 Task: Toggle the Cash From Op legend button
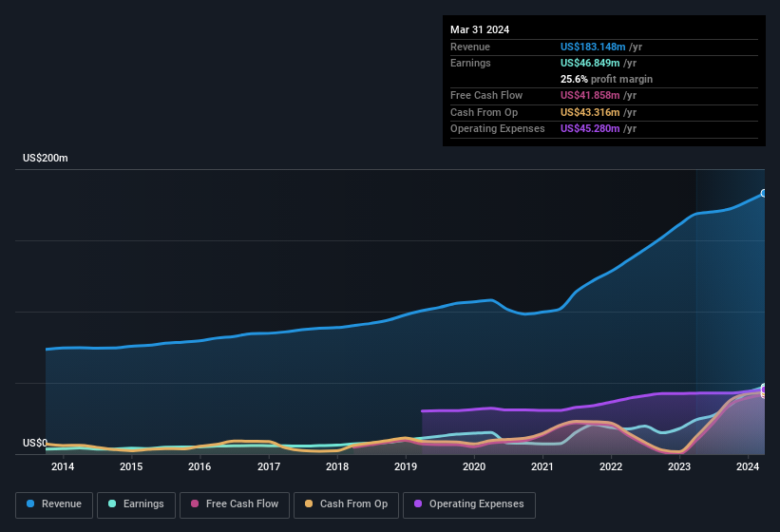coord(346,504)
